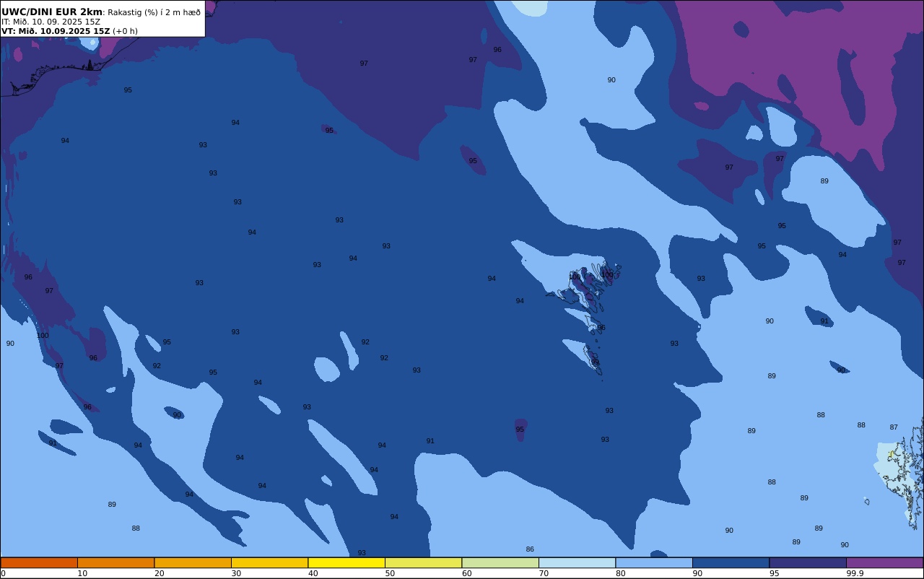Select the bright yellow 40–50 legend swatch

346,562
